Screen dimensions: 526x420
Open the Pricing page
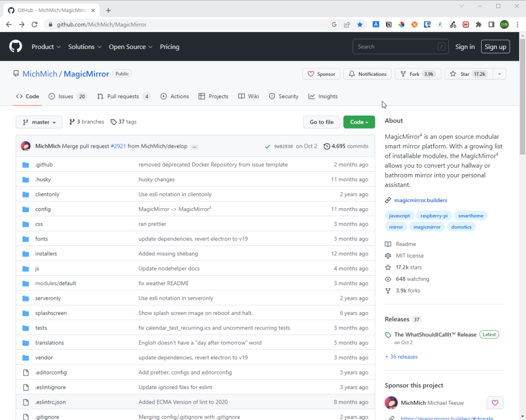click(x=169, y=47)
